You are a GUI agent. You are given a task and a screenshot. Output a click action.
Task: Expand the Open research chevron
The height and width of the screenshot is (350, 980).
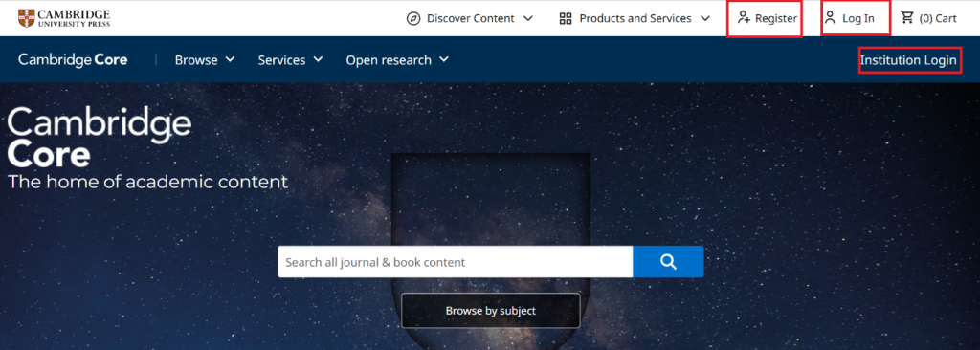click(x=444, y=59)
